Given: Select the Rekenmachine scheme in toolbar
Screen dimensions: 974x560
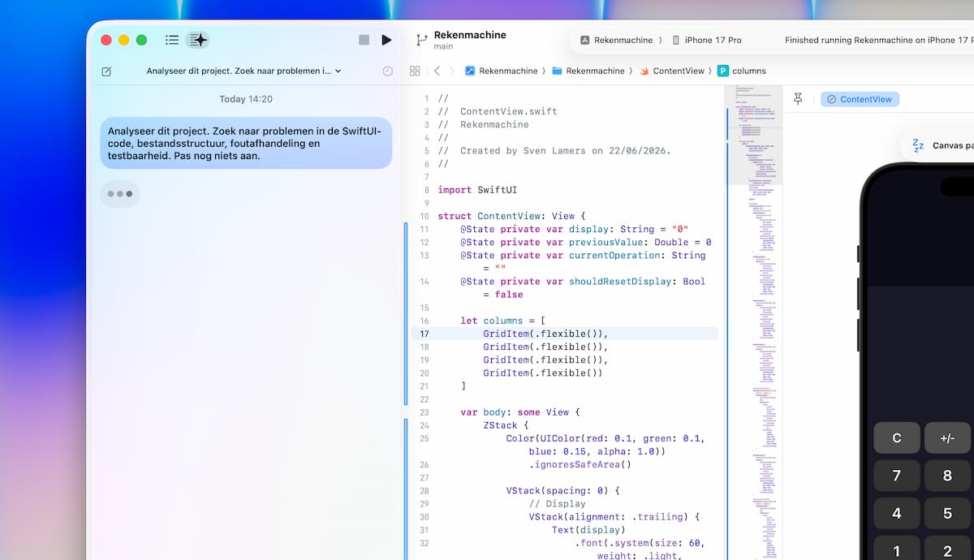Looking at the screenshot, I should tap(617, 40).
